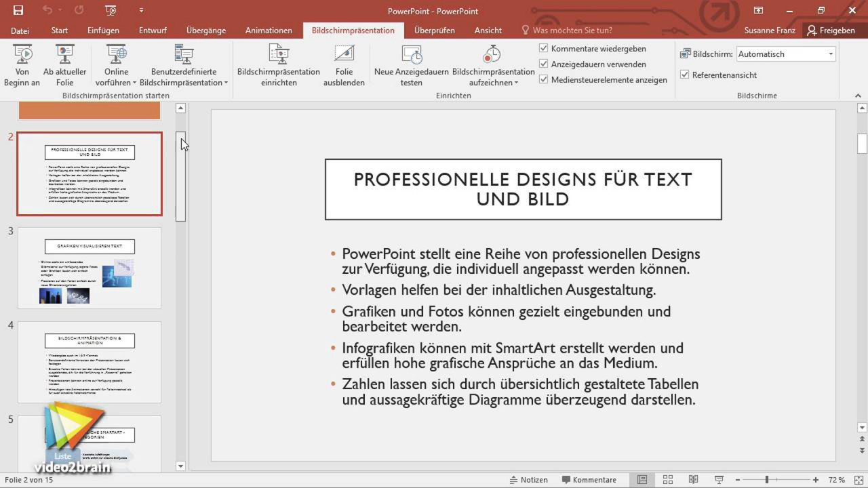868x488 pixels.
Task: Open Bildschirmpräsentation einrichten dialog
Action: pos(278,56)
